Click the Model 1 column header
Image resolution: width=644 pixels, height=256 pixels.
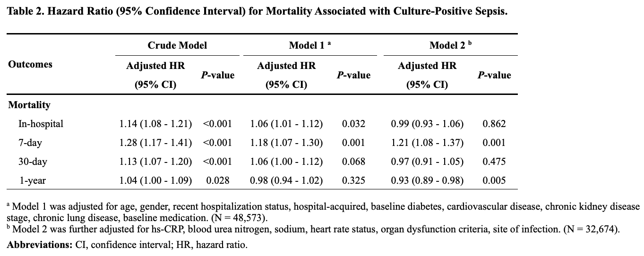pos(309,45)
